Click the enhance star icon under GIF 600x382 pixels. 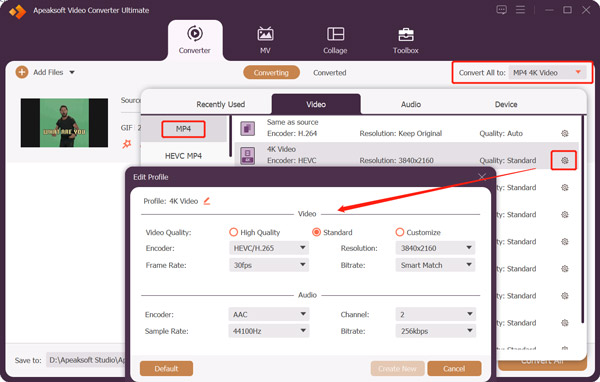[x=127, y=144]
